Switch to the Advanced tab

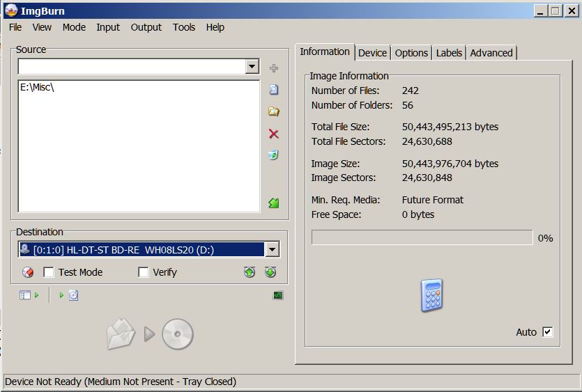[x=491, y=53]
